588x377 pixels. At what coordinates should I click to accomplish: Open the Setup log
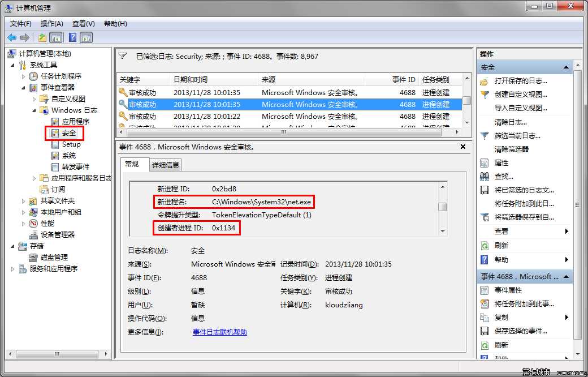click(x=71, y=144)
